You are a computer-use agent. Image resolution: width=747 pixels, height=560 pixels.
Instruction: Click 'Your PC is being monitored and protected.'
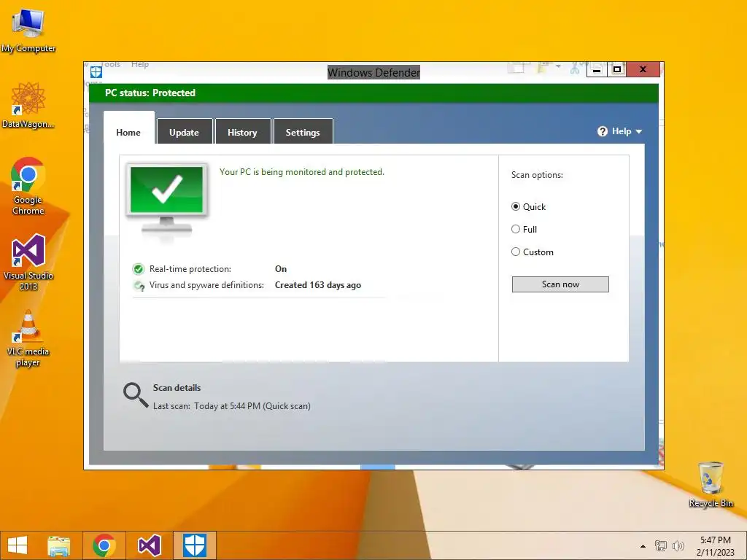pyautogui.click(x=302, y=172)
